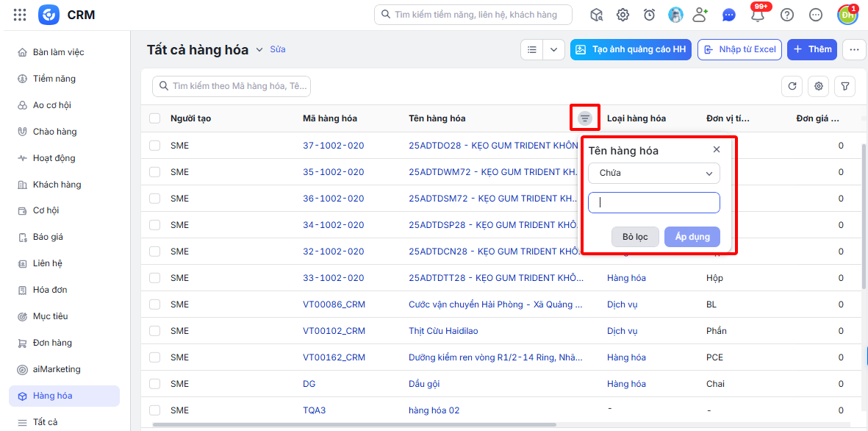This screenshot has width=868, height=431.
Task: Click the notification bell icon
Action: click(757, 15)
